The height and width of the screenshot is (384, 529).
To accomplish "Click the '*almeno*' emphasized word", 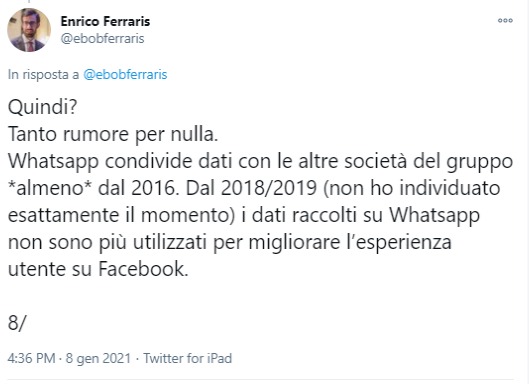I will tap(50, 188).
